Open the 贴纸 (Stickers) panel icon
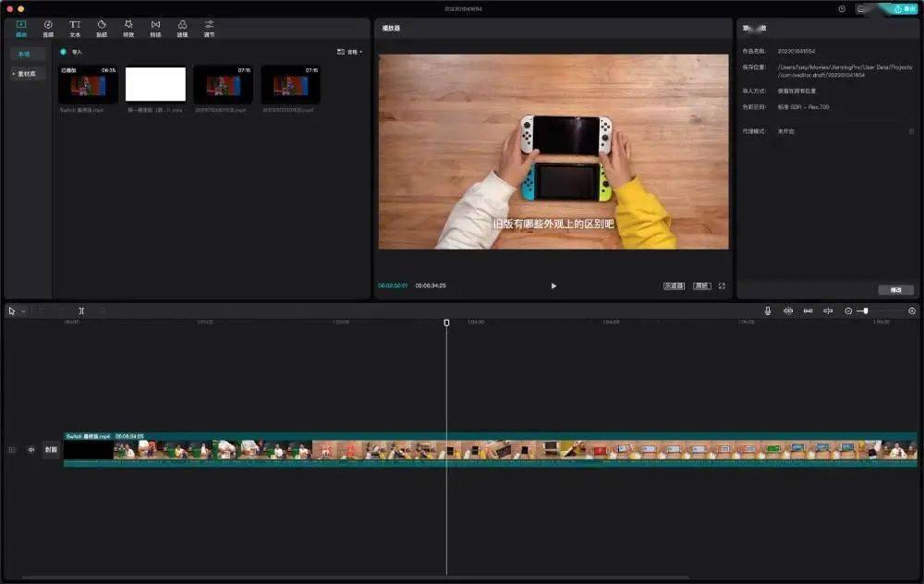Image resolution: width=924 pixels, height=584 pixels. coord(102,27)
